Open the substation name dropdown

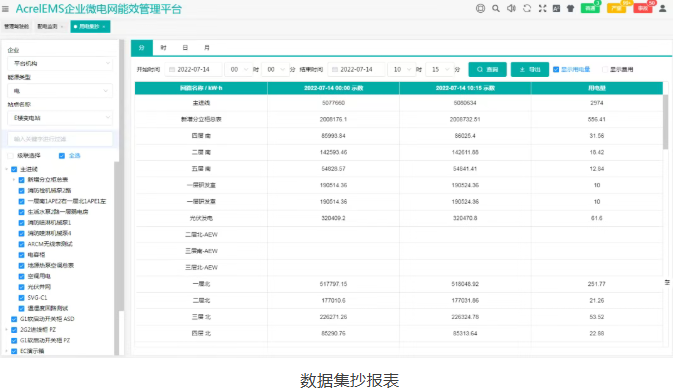click(x=60, y=118)
